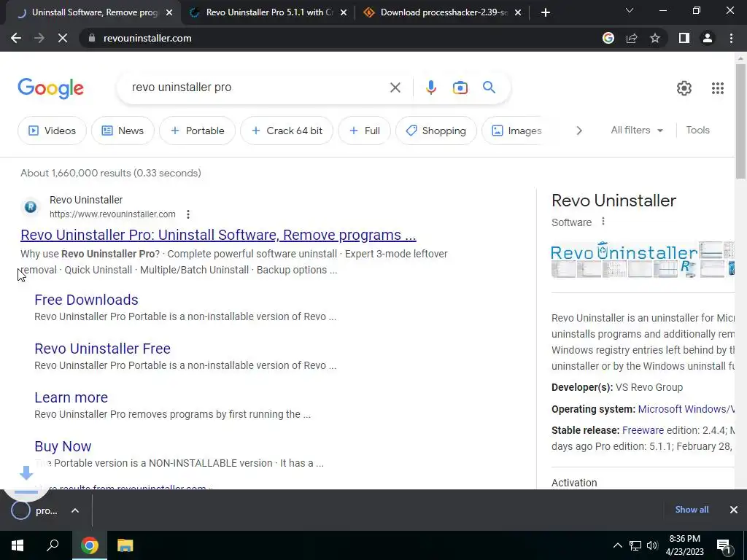The height and width of the screenshot is (560, 747).
Task: Open options dots beside revouninstaller.com result
Action: [x=188, y=214]
